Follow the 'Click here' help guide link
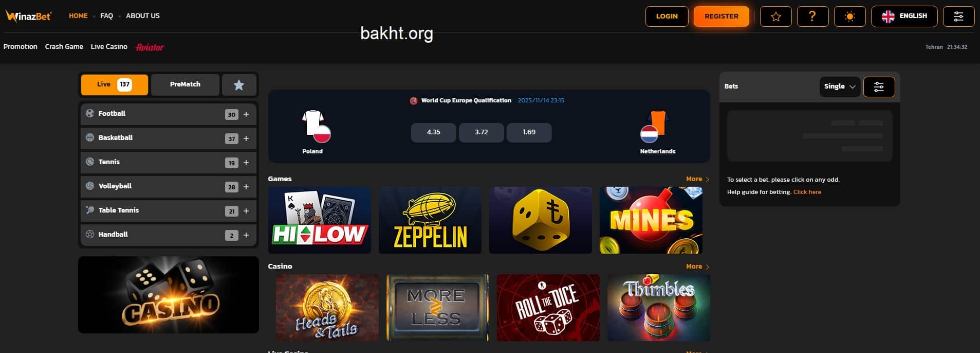This screenshot has height=353, width=980. pos(807,192)
